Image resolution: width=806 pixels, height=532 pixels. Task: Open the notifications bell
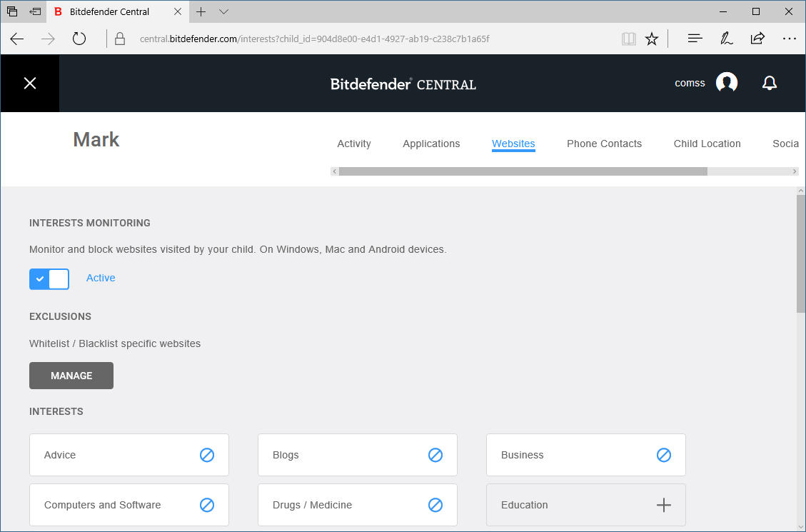click(x=770, y=83)
